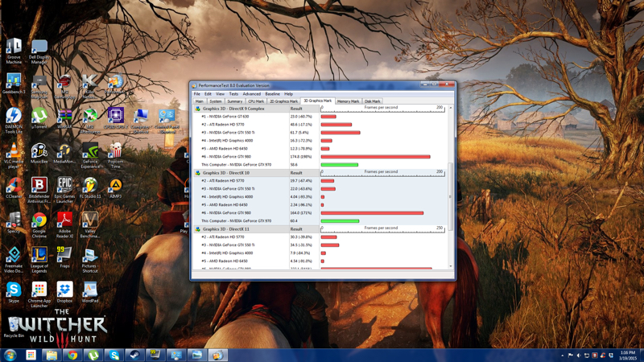Switch to the System tab

pyautogui.click(x=215, y=101)
